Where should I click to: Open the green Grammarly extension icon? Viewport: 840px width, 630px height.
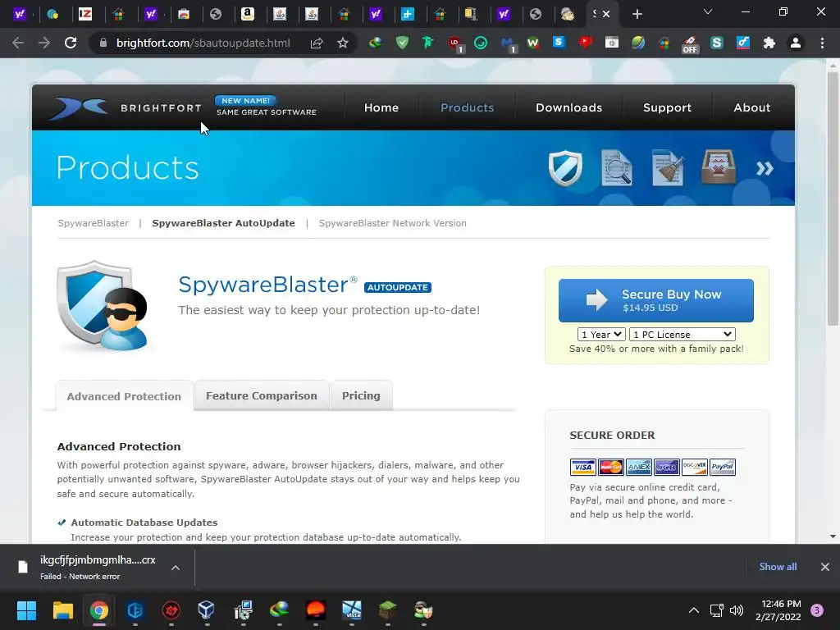481,43
